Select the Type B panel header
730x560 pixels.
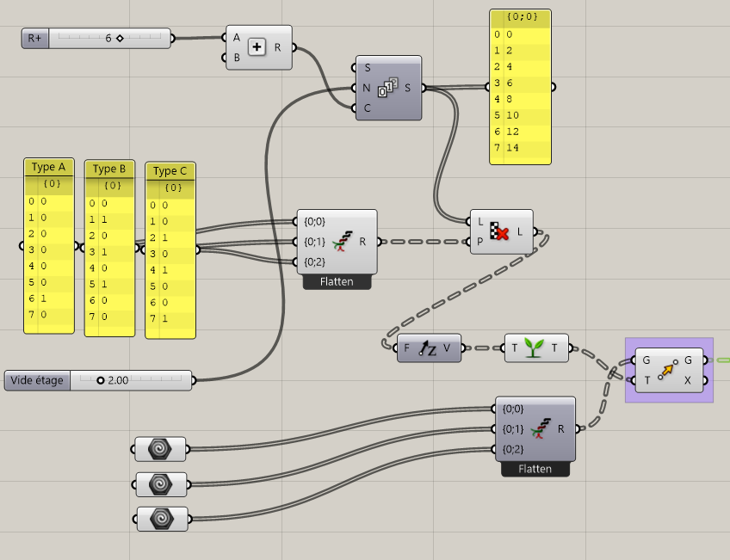tap(110, 169)
